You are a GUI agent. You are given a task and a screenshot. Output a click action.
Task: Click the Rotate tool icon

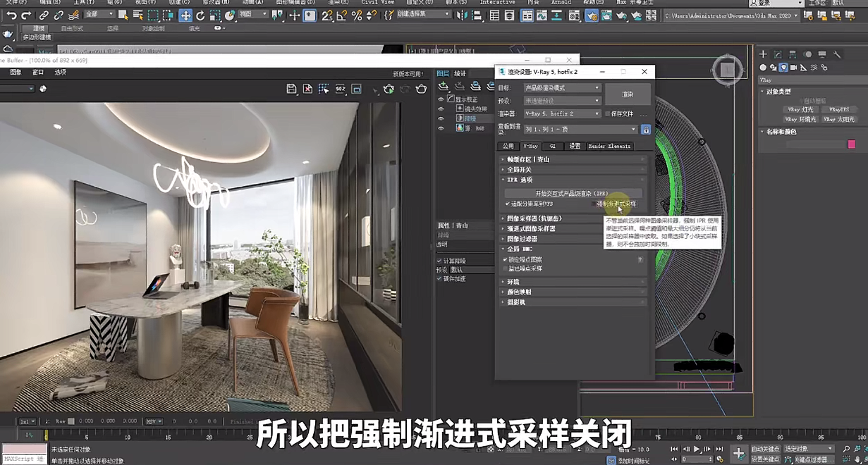coord(200,15)
